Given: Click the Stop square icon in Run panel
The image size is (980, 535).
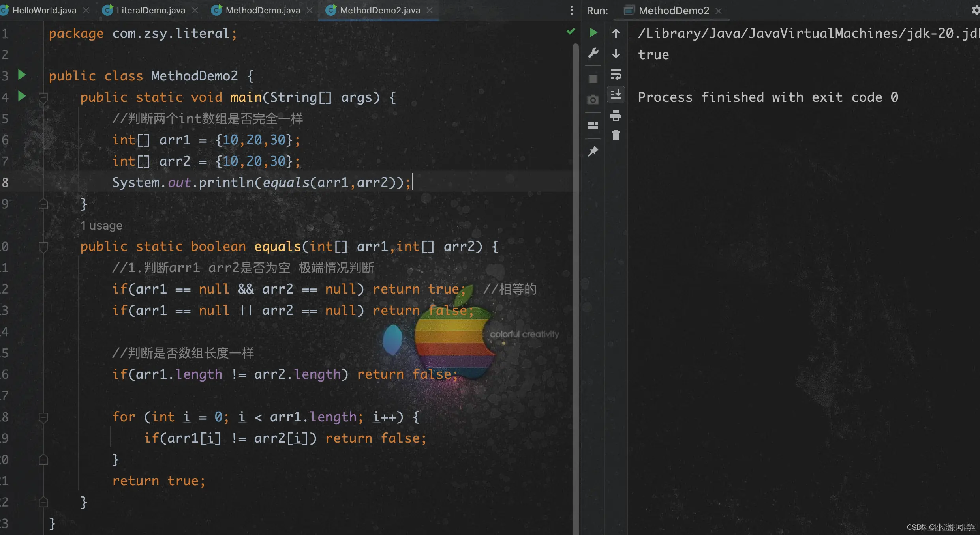Looking at the screenshot, I should [x=593, y=79].
